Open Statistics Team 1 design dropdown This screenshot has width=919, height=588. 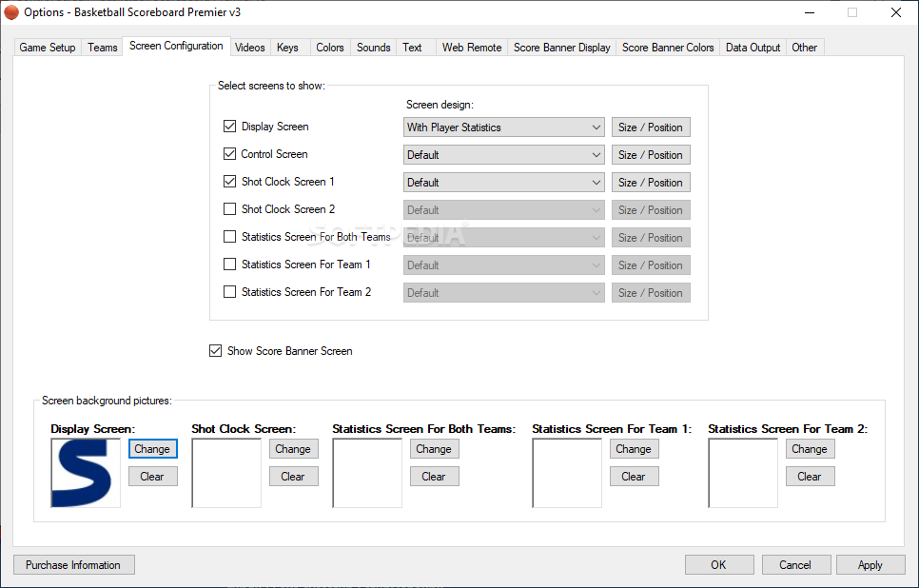click(x=504, y=265)
